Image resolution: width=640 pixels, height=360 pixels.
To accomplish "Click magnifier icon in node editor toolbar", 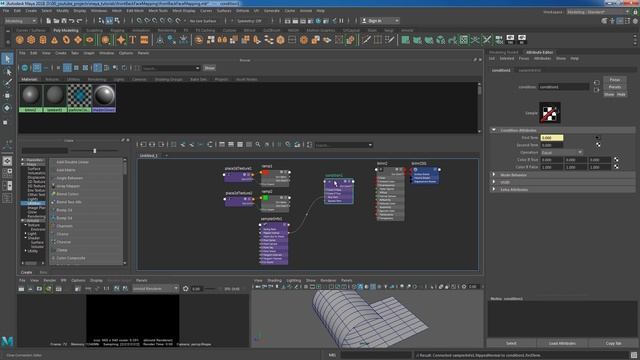I will [258, 144].
